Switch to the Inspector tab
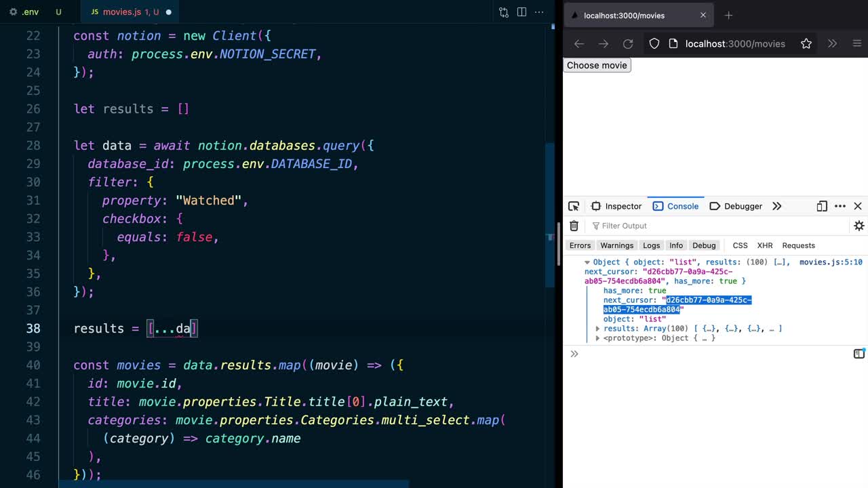Image resolution: width=868 pixels, height=488 pixels. pyautogui.click(x=623, y=206)
